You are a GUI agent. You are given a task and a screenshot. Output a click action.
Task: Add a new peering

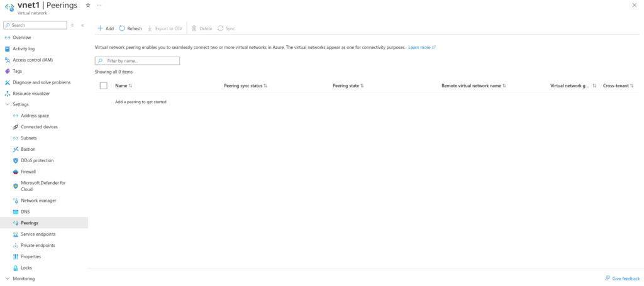pyautogui.click(x=106, y=28)
